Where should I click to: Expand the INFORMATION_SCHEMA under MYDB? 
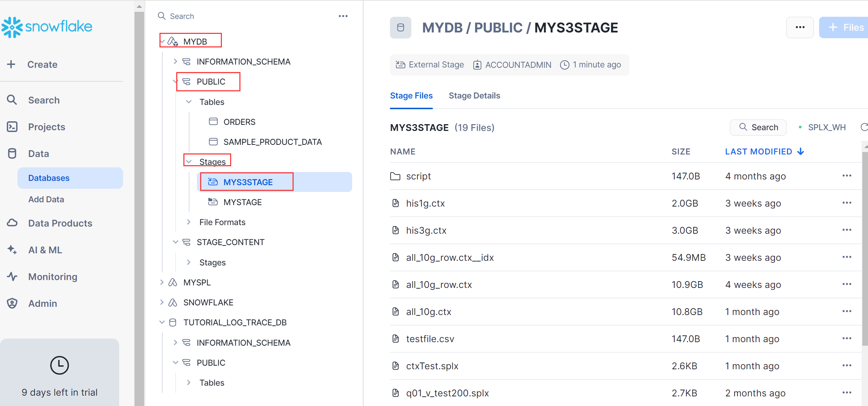pos(175,62)
